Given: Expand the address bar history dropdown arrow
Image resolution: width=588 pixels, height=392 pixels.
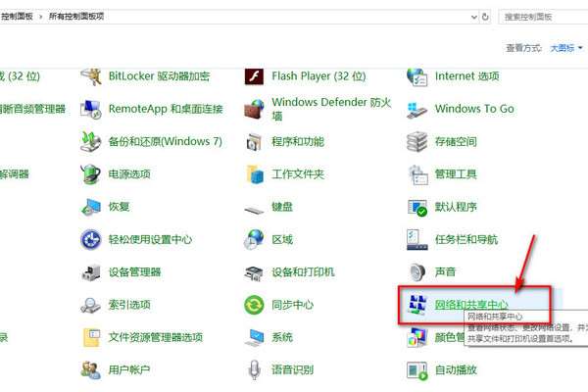Looking at the screenshot, I should pyautogui.click(x=473, y=17).
